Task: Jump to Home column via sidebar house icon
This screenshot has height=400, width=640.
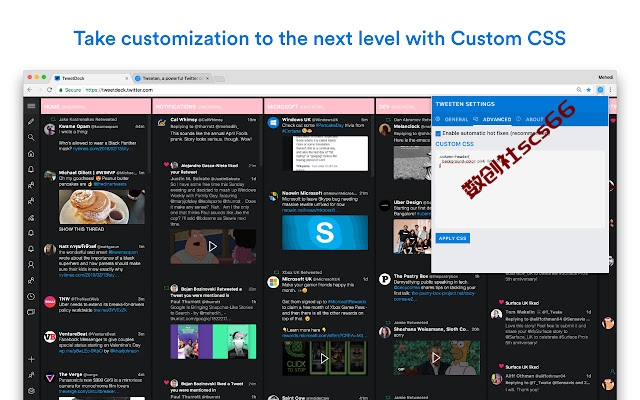Action: (31, 153)
